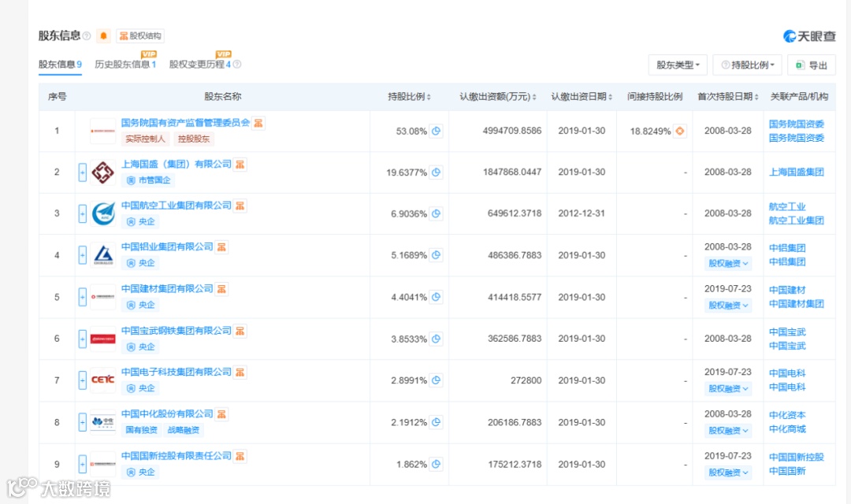Image resolution: width=851 pixels, height=504 pixels.
Task: Click pie chart icon next to 2.1912%
Action: click(436, 422)
